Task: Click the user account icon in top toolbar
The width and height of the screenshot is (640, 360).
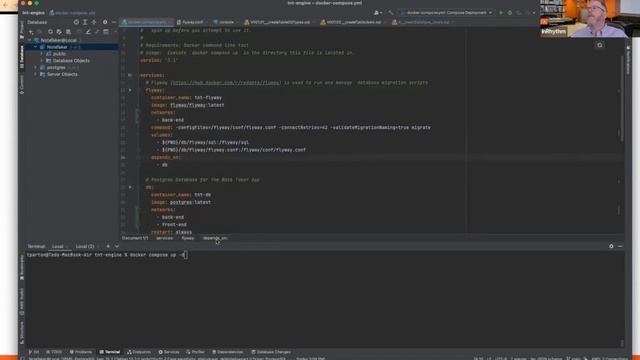Action: tap(377, 13)
